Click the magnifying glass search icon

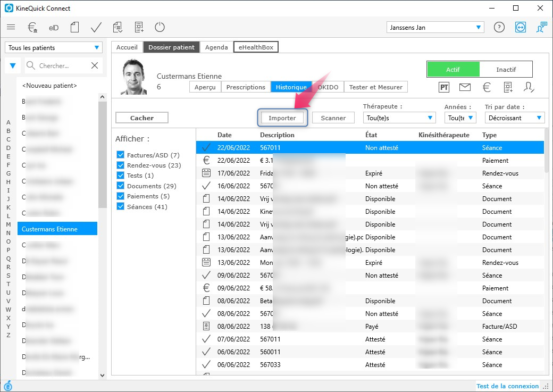click(31, 65)
